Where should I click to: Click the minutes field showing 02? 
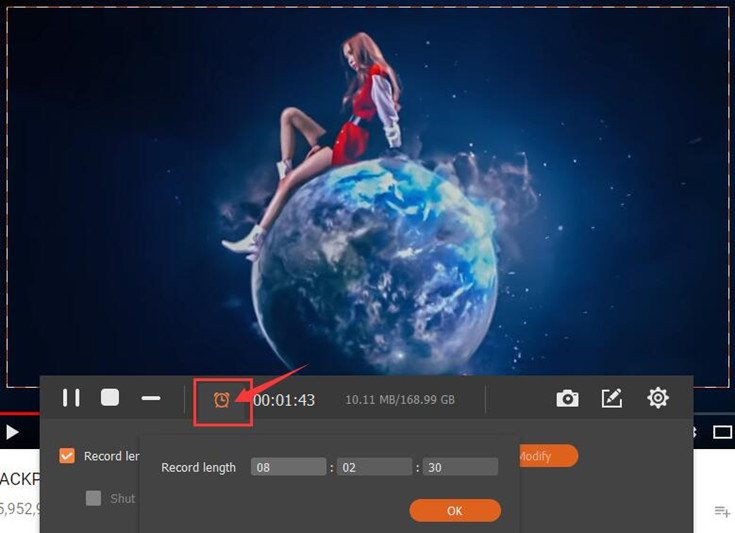point(374,467)
